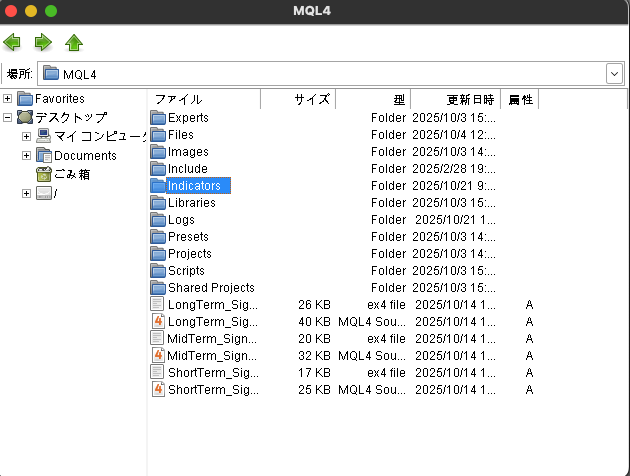Select the 17 KB ShortTerm ex4 file icon
630x476 pixels.
[x=157, y=372]
